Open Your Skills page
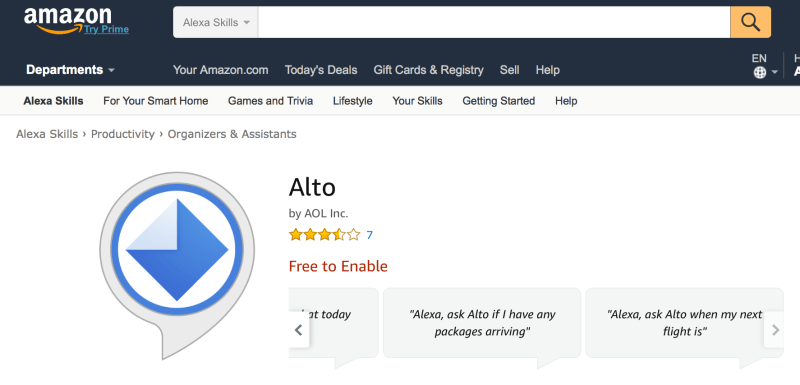This screenshot has width=800, height=385. [x=417, y=101]
